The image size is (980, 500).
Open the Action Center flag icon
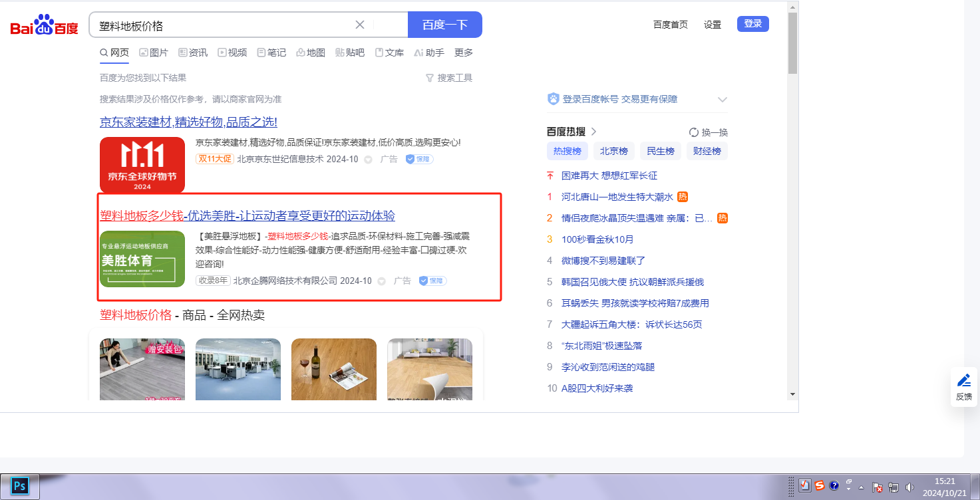[x=878, y=487]
